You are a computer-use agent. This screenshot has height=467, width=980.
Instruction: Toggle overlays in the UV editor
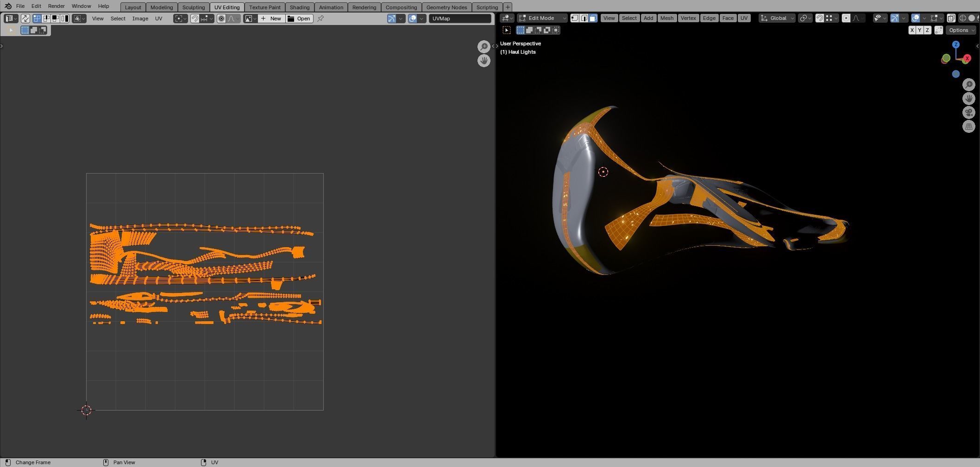tap(412, 19)
